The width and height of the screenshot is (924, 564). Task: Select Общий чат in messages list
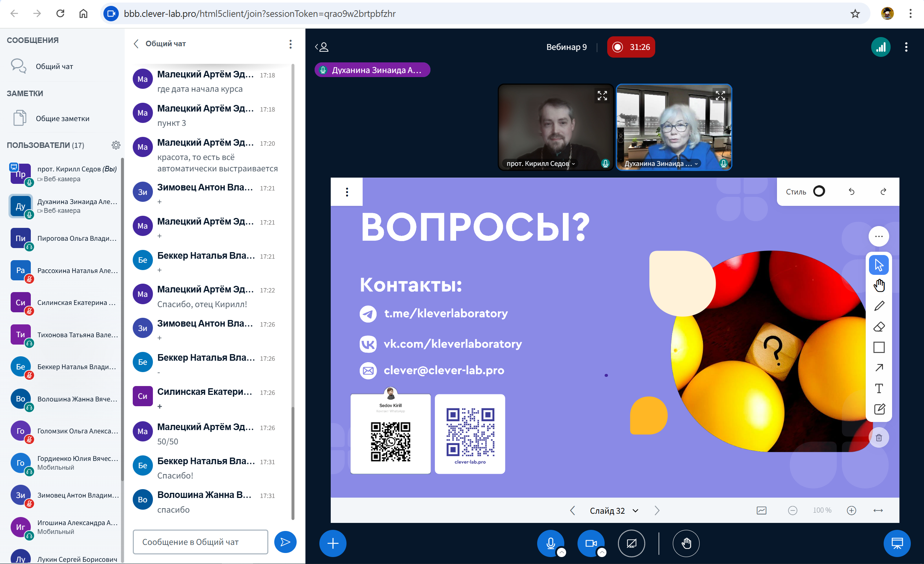(x=54, y=66)
